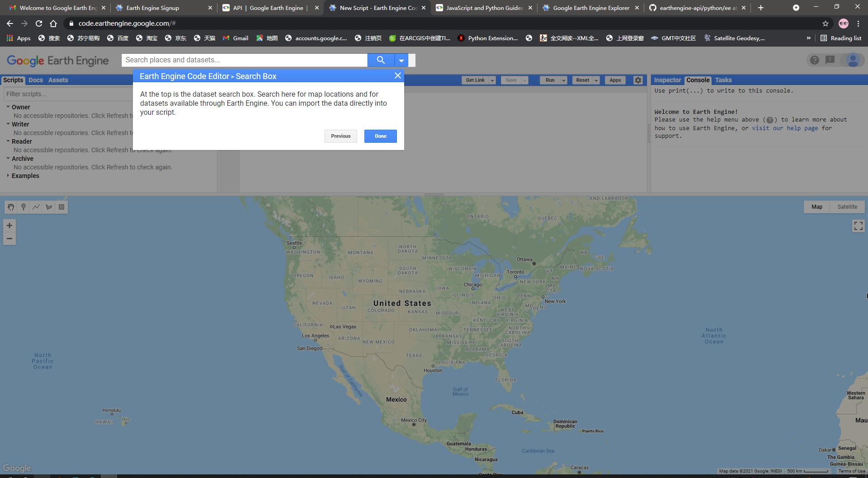This screenshot has width=868, height=478.
Task: Reload the browser page
Action: pyautogui.click(x=39, y=23)
